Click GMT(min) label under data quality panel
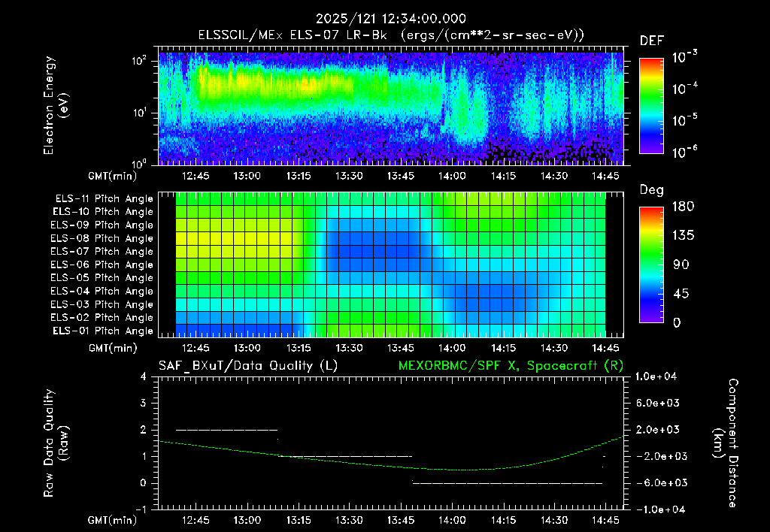The height and width of the screenshot is (532, 770). tap(112, 520)
